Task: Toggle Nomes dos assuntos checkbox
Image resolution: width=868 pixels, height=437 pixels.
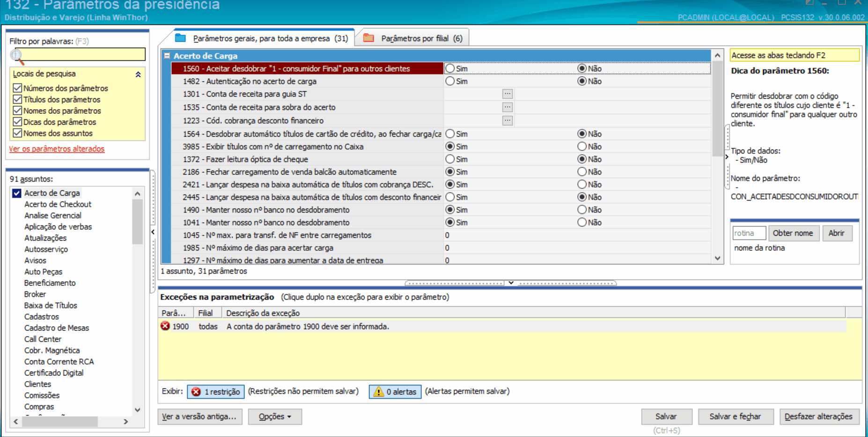Action: (17, 133)
